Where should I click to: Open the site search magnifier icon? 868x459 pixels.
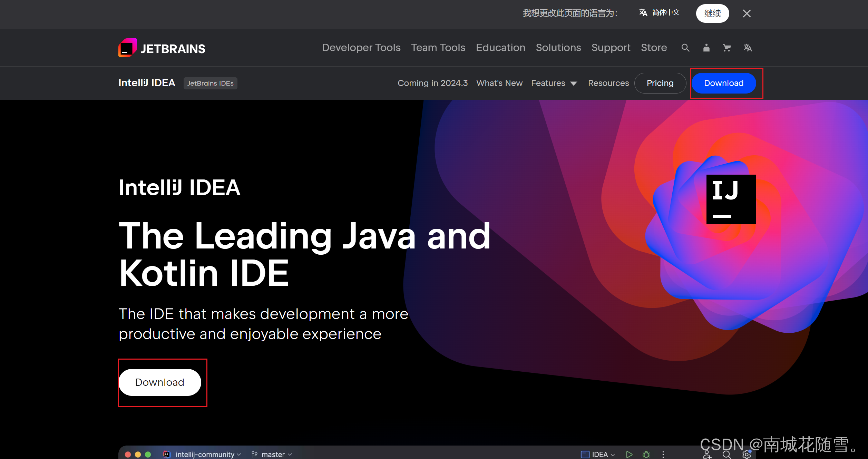685,48
